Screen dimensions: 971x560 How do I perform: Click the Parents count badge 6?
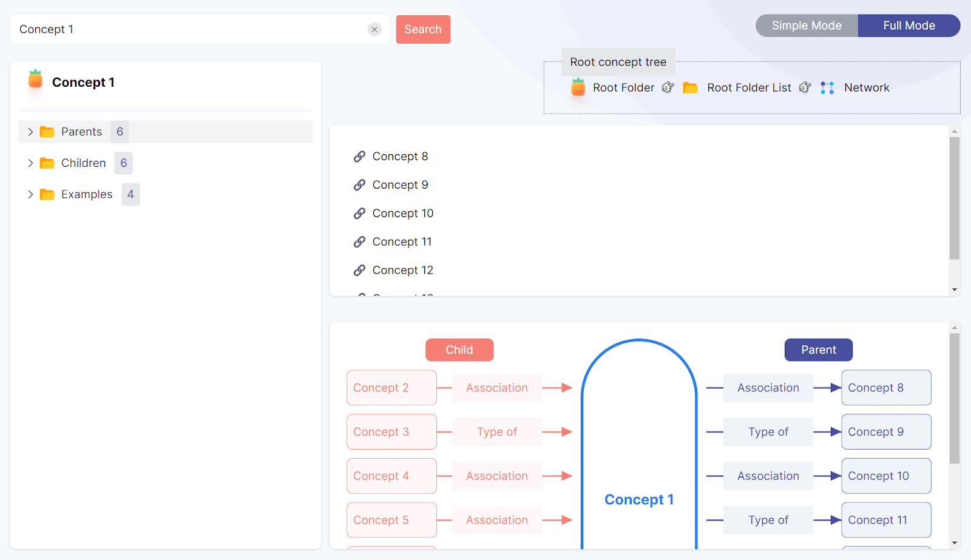(x=120, y=132)
